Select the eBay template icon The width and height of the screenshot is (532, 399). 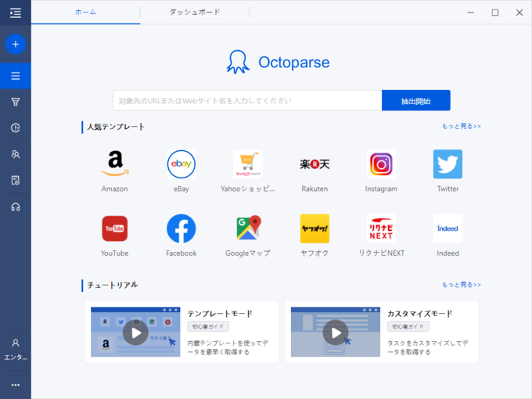click(182, 164)
